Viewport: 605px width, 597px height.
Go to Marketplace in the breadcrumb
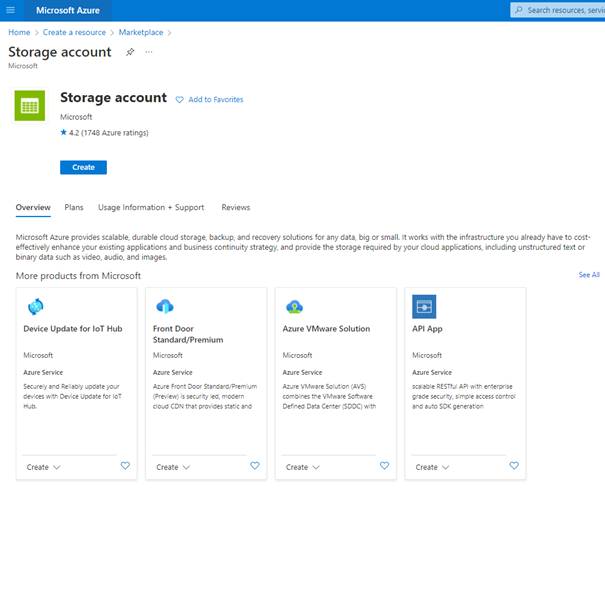coord(140,33)
